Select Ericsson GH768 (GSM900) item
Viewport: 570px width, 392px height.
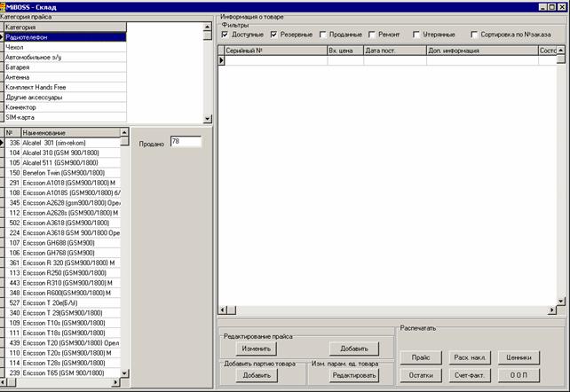(63, 253)
